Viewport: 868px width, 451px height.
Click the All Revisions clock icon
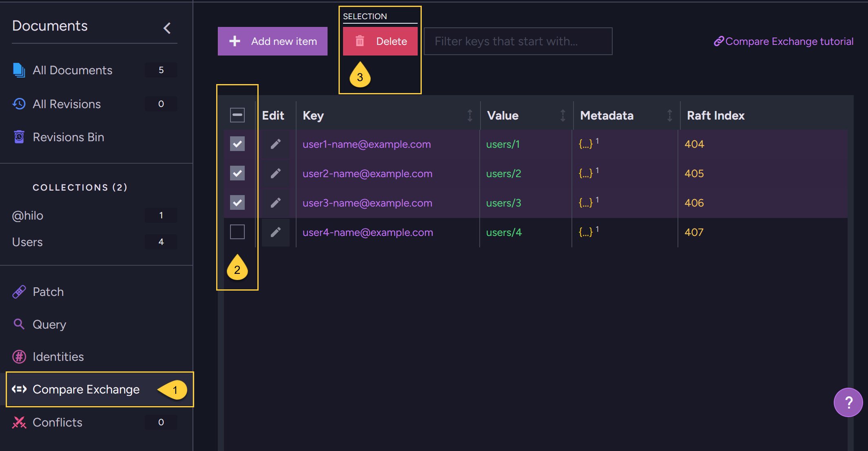coord(19,104)
